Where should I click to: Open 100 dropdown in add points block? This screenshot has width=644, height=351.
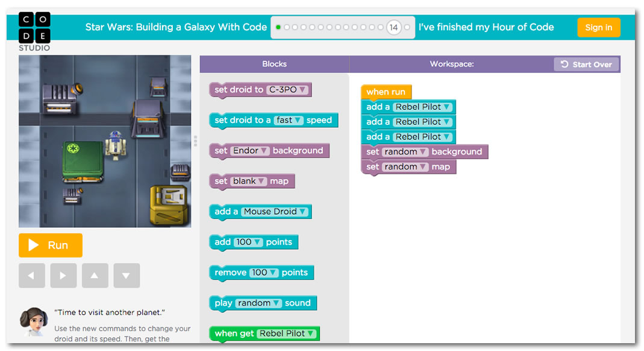click(248, 242)
